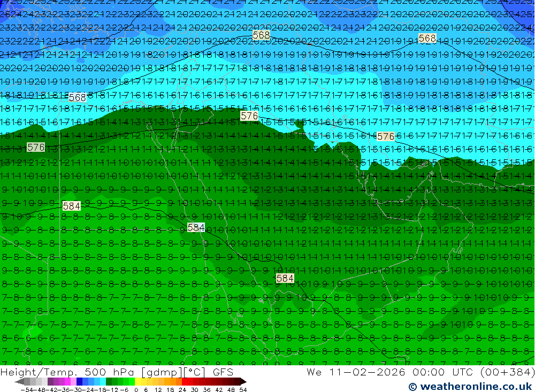This screenshot has width=535, height=392.
Task: Click the date '11-02-2026' in the footer
Action: click(368, 372)
